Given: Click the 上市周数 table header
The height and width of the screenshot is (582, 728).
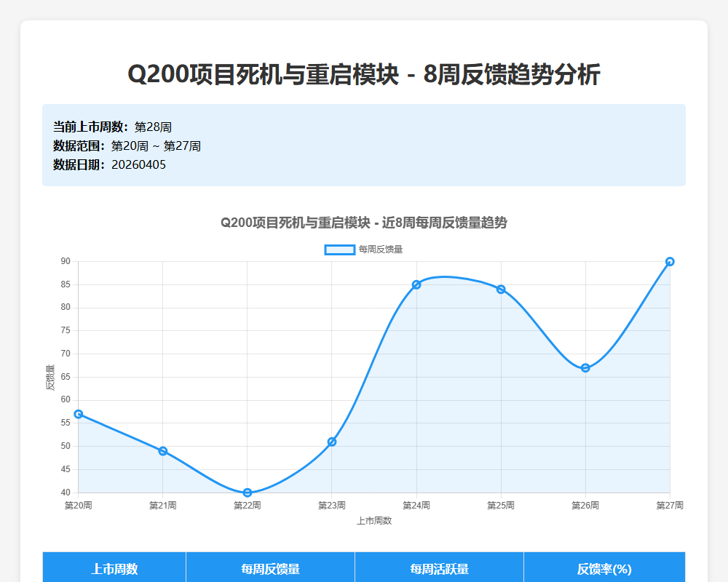Looking at the screenshot, I should pos(114,568).
